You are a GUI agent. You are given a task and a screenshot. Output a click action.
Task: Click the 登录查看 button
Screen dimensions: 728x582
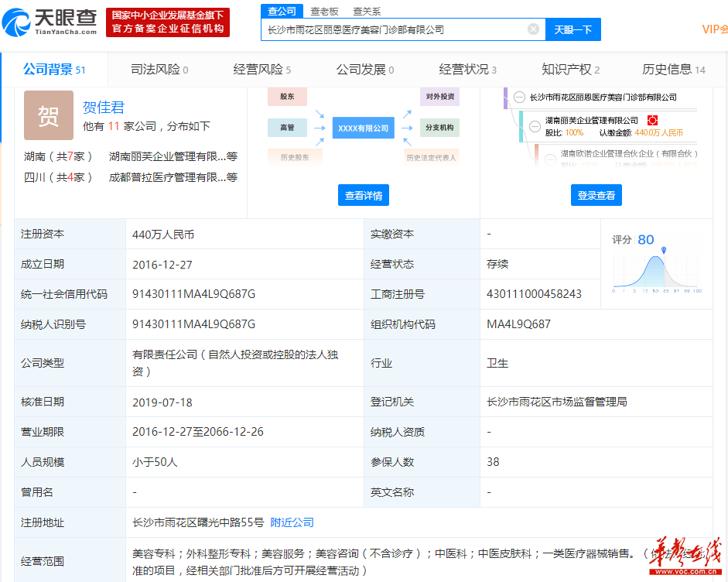point(596,195)
